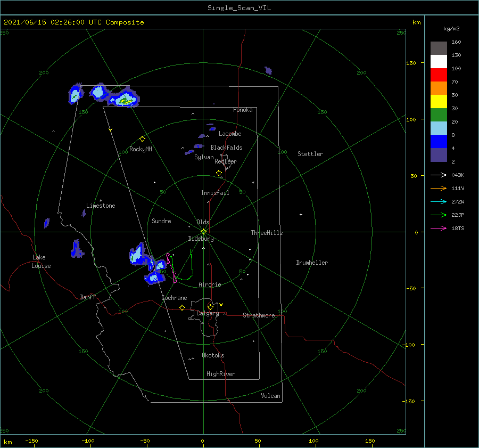Select the orange 50-70 legend swatch
479x448 pixels.
(439, 88)
